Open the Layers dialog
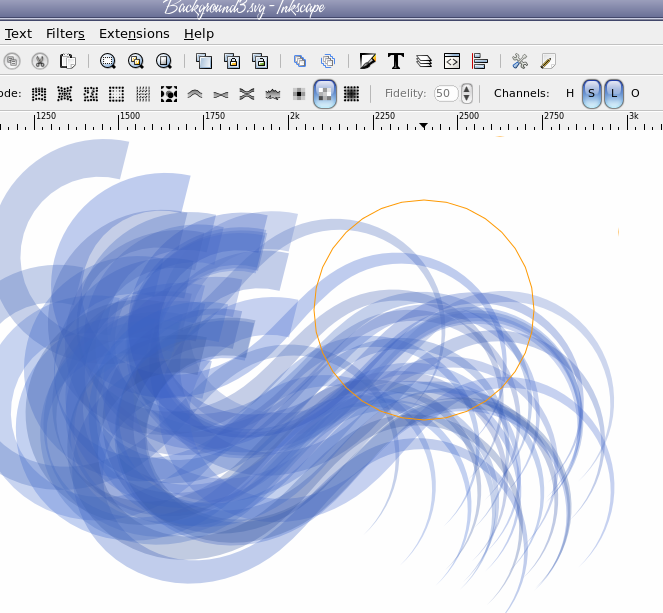 coord(424,61)
